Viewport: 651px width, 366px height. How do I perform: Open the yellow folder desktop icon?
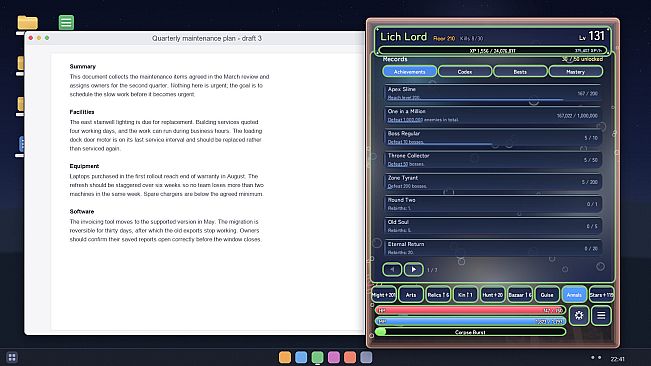(27, 22)
